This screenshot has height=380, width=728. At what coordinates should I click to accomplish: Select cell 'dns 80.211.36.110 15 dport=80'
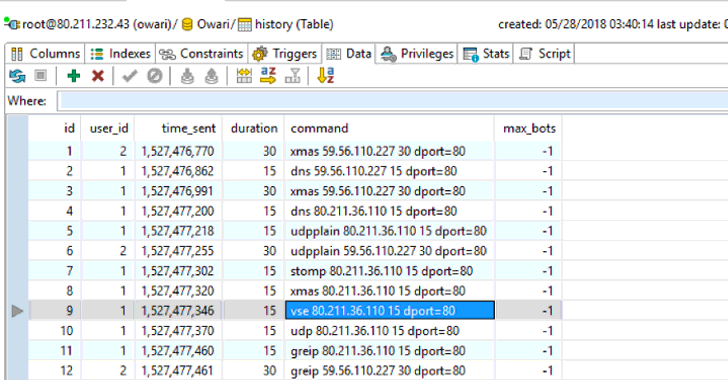tap(390, 211)
